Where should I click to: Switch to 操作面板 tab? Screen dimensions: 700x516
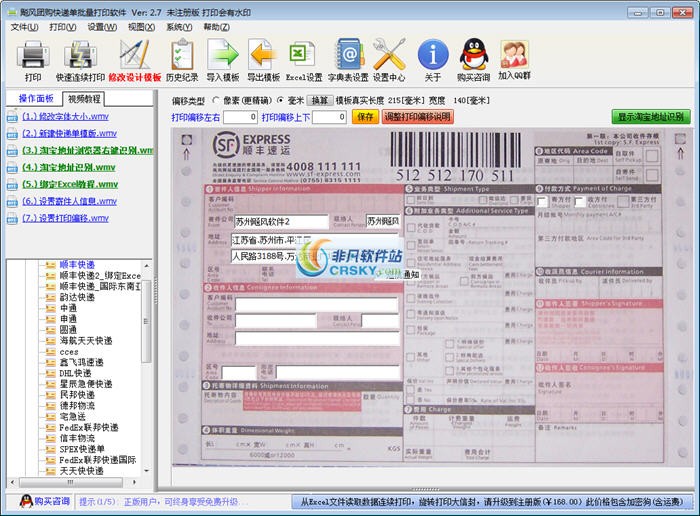(x=36, y=99)
